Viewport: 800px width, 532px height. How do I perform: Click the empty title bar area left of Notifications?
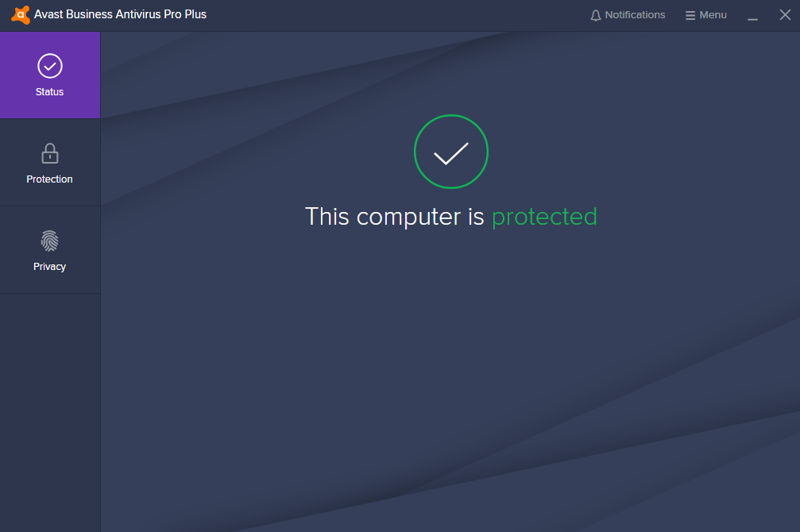coord(398,15)
